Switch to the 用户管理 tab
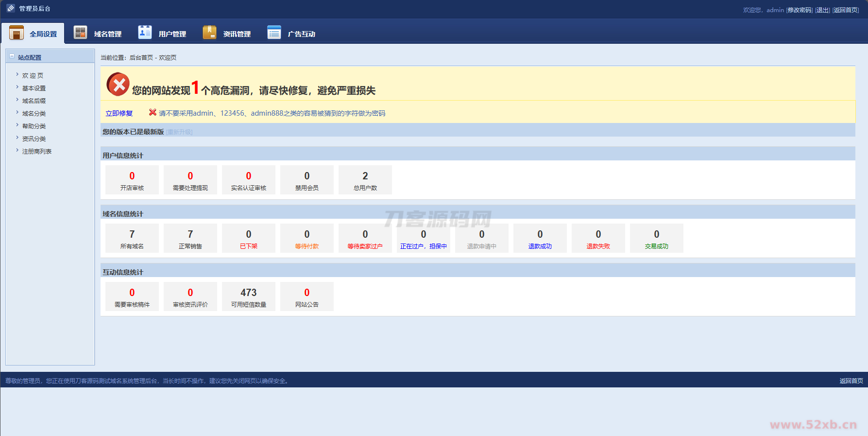 [172, 34]
